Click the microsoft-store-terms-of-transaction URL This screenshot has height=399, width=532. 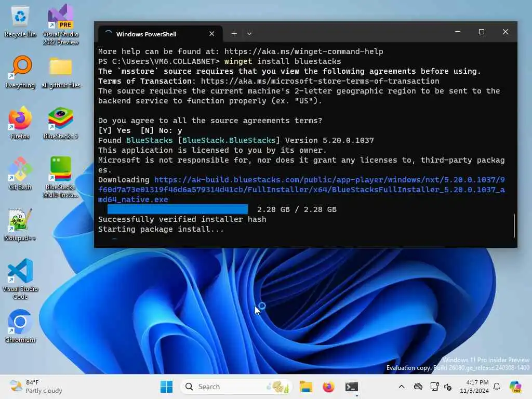point(320,81)
